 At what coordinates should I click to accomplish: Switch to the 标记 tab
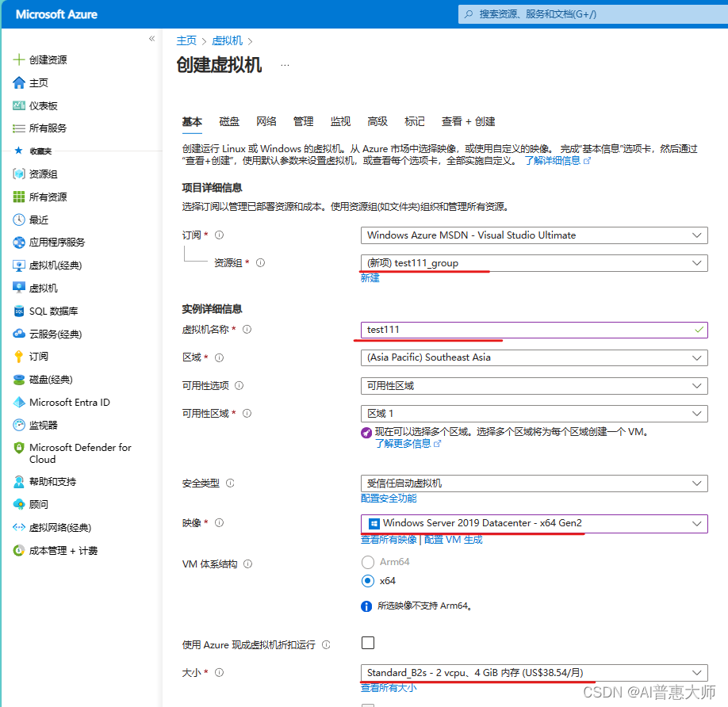point(415,121)
